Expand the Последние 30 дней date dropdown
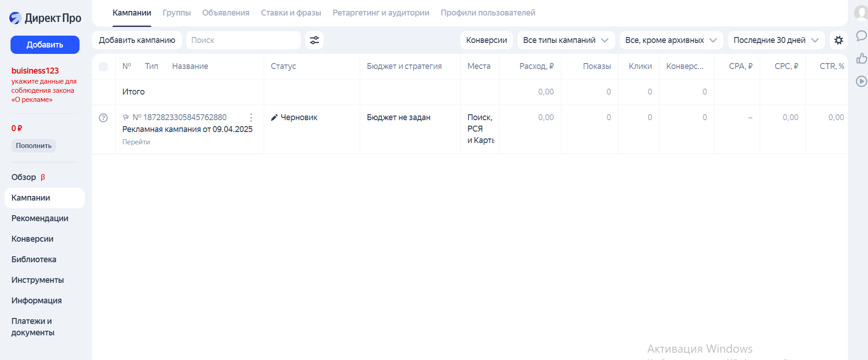 776,40
